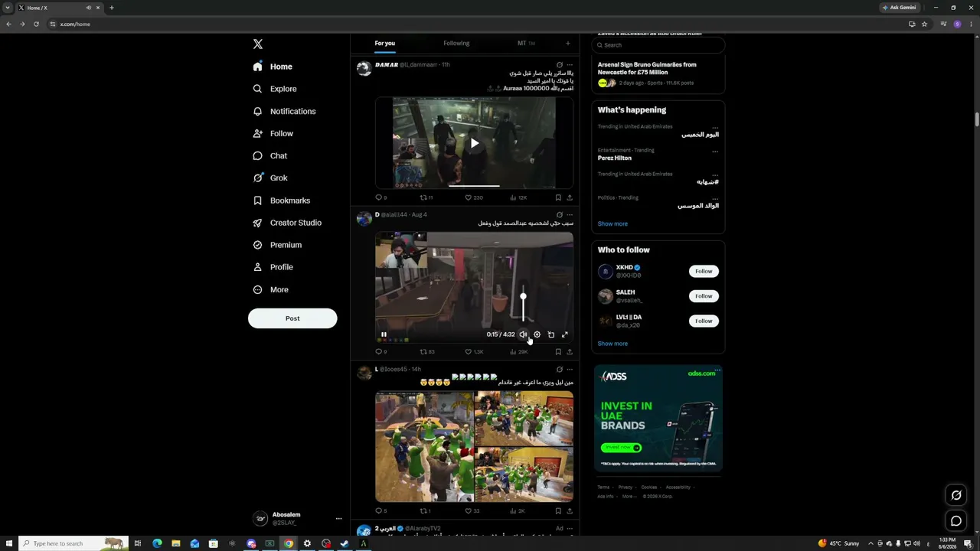Like the @alalll44 post with 1.3K likes

[x=474, y=352]
